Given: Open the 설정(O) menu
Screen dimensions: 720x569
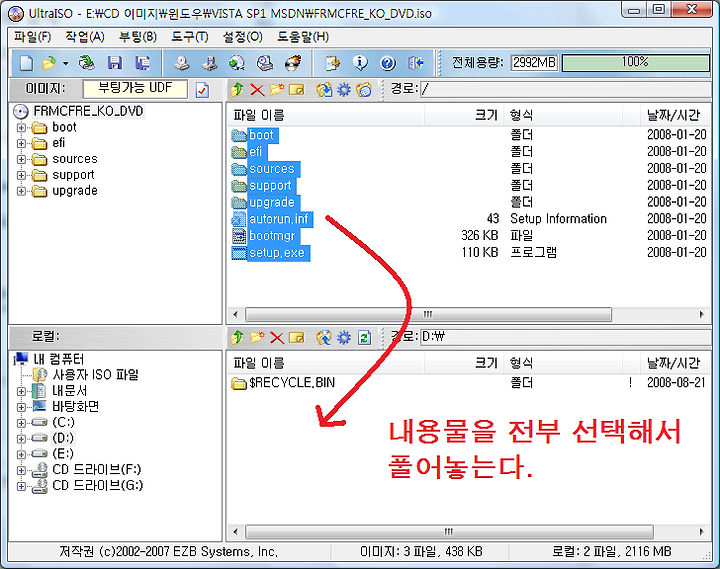Looking at the screenshot, I should click(x=242, y=37).
